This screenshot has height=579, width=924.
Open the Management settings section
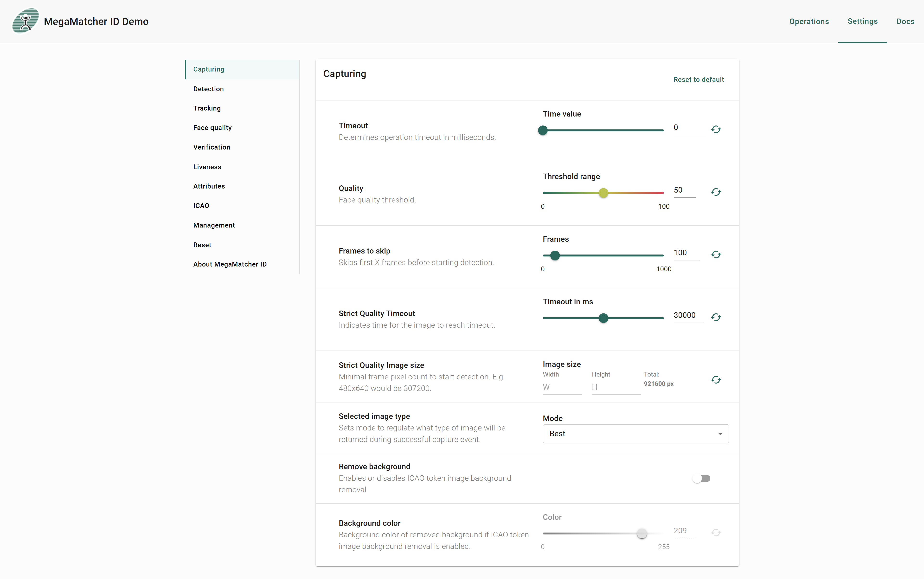click(243, 226)
